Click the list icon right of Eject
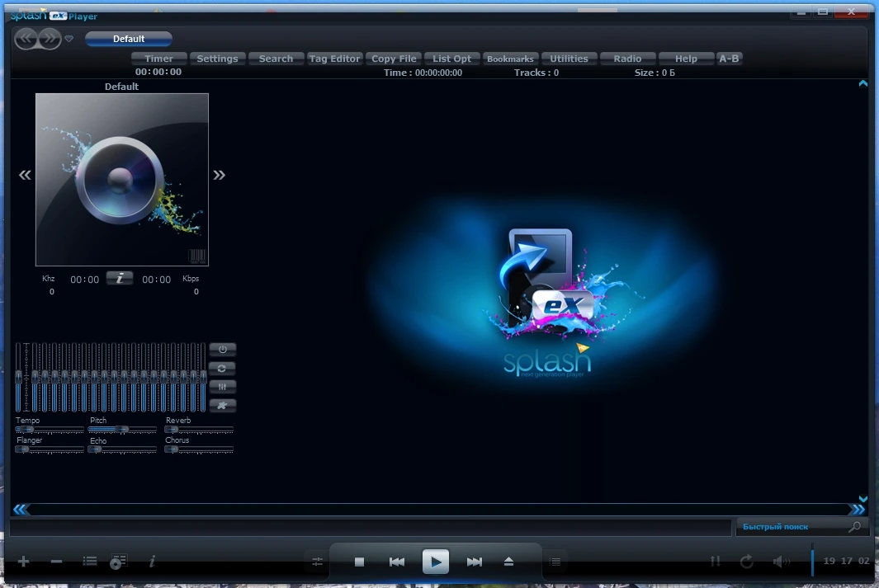 point(555,562)
